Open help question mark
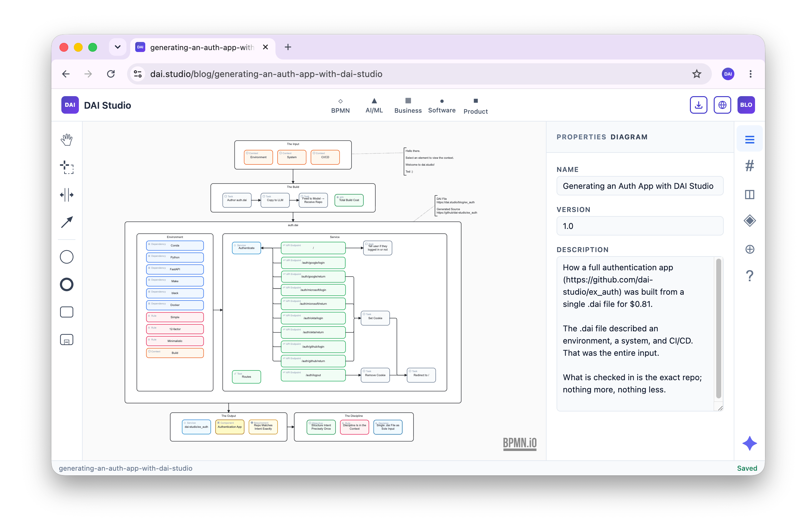This screenshot has width=812, height=523. pyautogui.click(x=749, y=276)
